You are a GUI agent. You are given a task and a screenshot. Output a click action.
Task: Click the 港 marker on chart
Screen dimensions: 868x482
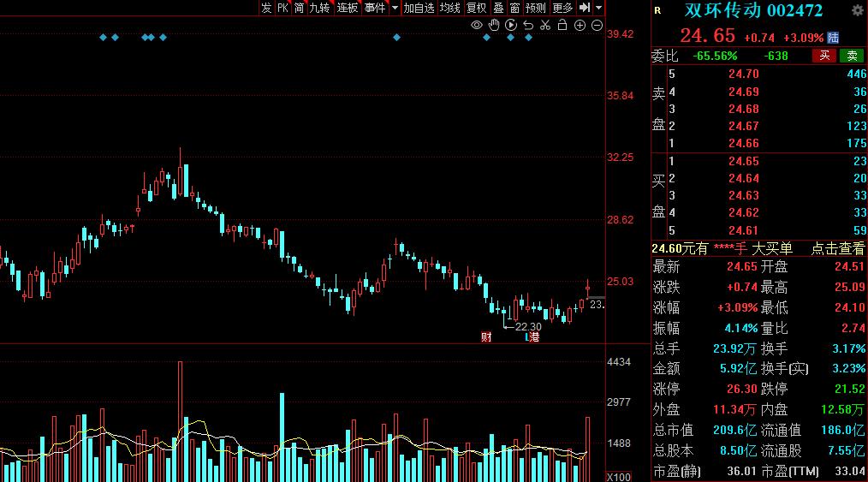pyautogui.click(x=533, y=336)
